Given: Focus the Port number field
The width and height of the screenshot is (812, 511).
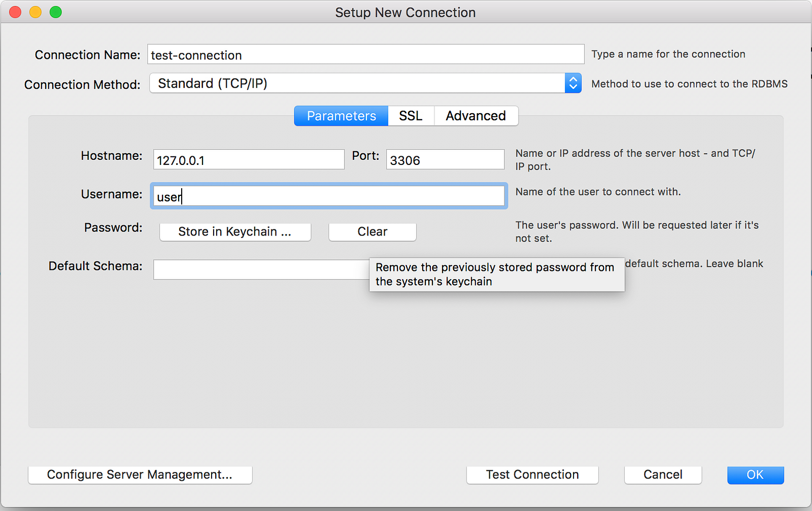Looking at the screenshot, I should click(445, 160).
